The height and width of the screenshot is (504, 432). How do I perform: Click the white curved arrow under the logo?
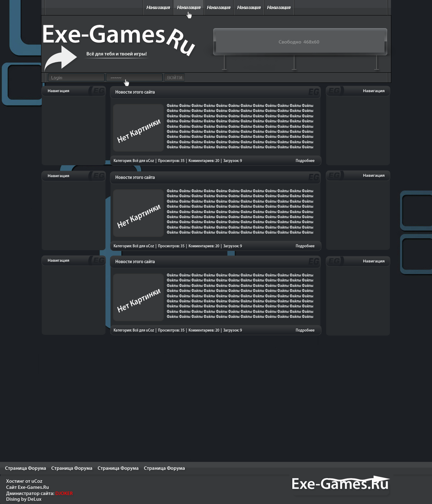[60, 58]
